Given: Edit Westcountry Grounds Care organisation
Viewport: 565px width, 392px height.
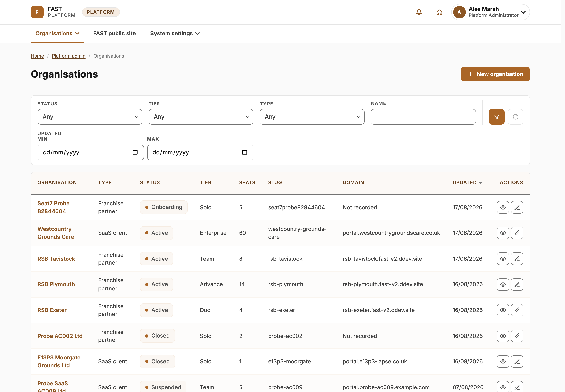Looking at the screenshot, I should [x=517, y=233].
